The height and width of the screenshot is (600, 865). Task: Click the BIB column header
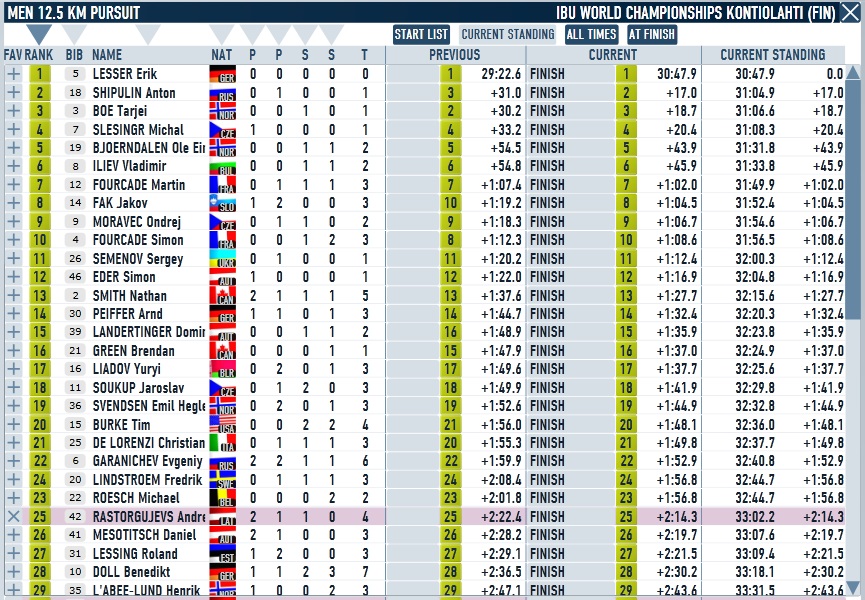click(74, 55)
